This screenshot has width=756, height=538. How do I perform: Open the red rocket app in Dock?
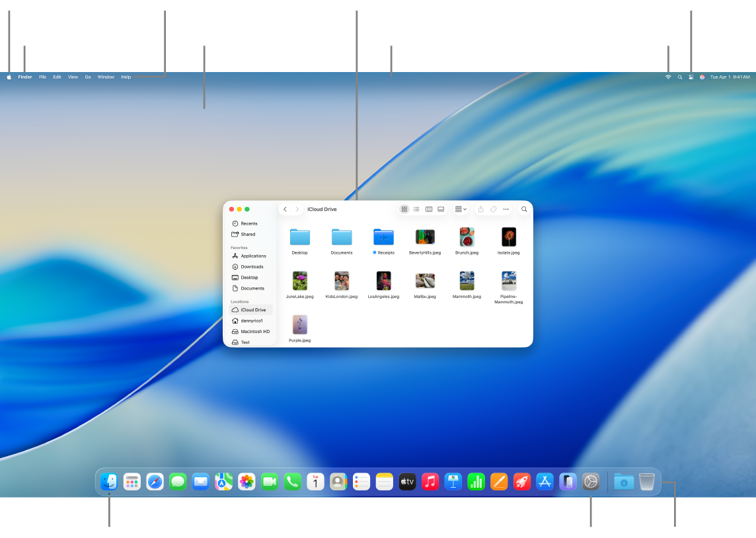(521, 482)
